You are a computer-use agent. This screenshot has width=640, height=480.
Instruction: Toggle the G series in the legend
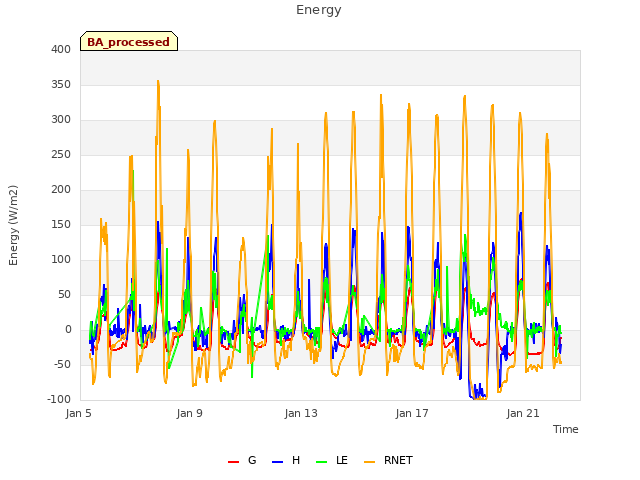242,460
